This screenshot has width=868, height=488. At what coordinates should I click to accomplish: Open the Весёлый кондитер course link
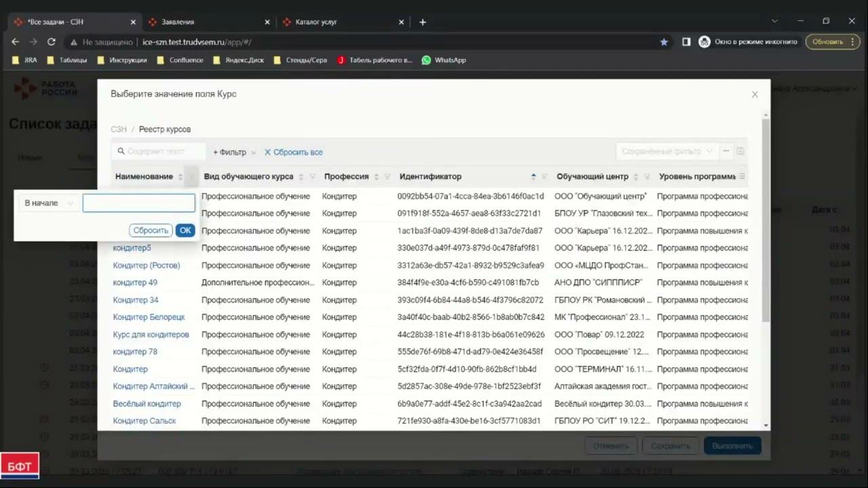tap(147, 404)
